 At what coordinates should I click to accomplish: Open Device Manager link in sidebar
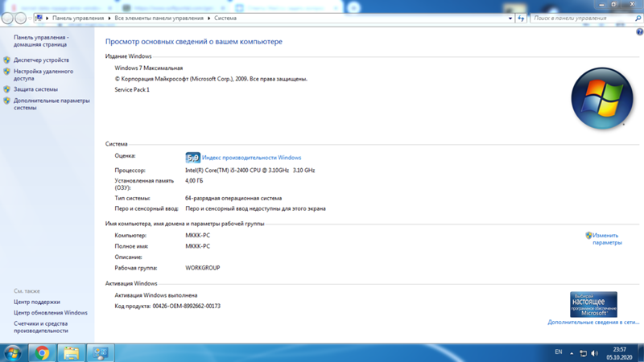41,60
